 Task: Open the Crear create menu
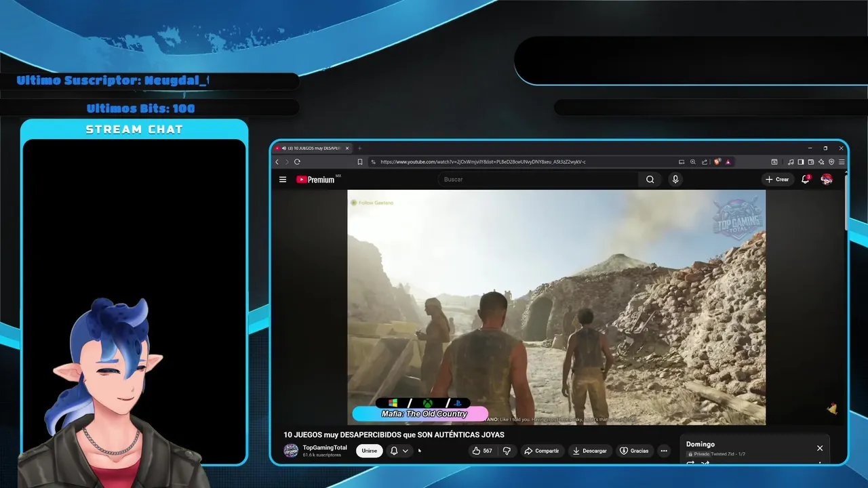[x=777, y=180]
